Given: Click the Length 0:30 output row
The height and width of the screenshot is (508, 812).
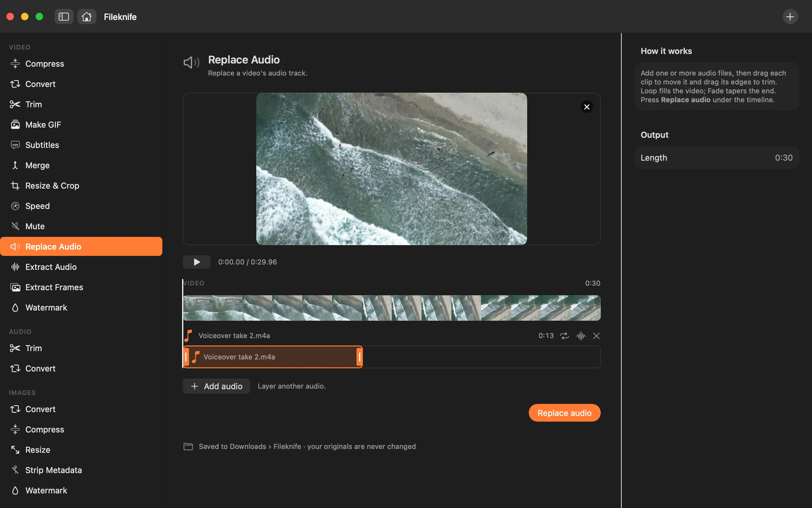Looking at the screenshot, I should 717,157.
